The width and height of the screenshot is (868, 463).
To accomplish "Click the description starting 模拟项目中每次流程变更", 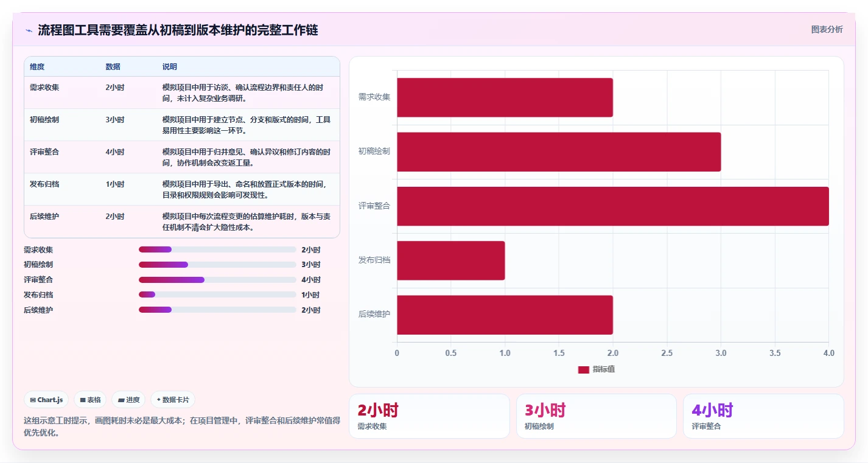I will [x=247, y=221].
